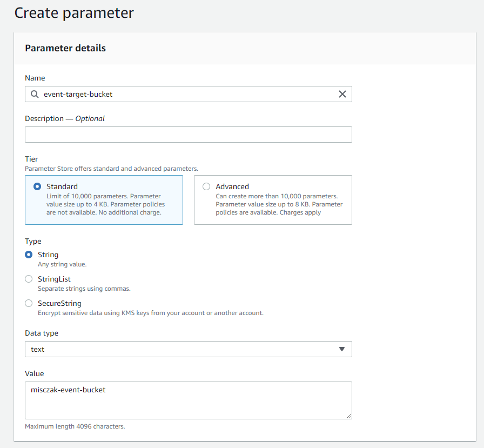Image resolution: width=484 pixels, height=448 pixels.
Task: Click the 'misczak-event-bucket' value text
Action: click(x=67, y=390)
